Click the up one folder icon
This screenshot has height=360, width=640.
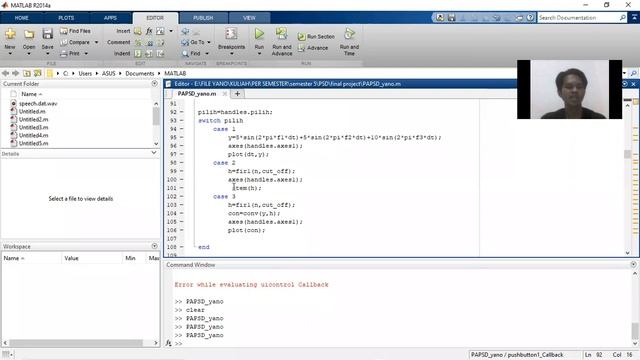pos(27,73)
